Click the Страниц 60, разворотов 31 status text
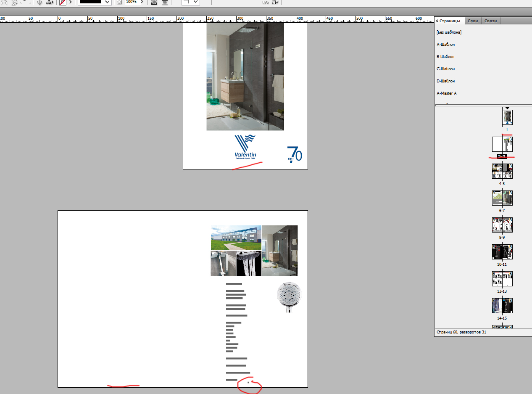The image size is (532, 394). click(x=461, y=332)
